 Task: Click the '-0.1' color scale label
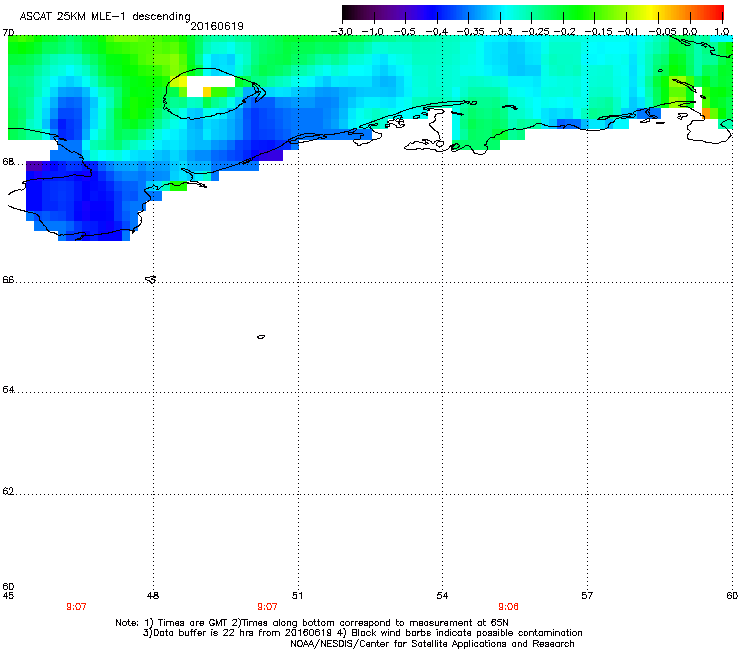click(628, 31)
